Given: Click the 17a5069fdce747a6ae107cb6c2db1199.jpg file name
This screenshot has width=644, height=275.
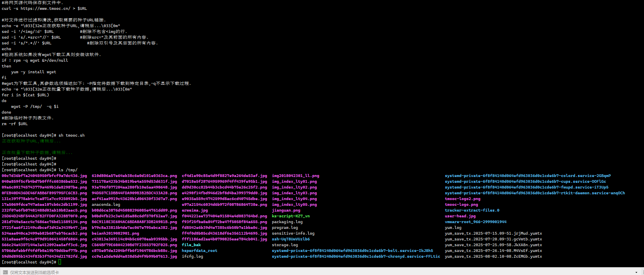Looking at the screenshot, I should point(44,204).
